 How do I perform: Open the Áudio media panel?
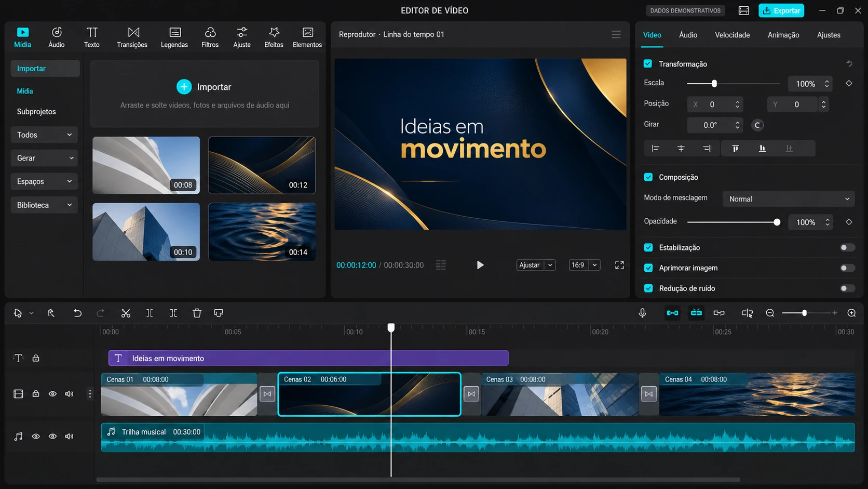57,37
